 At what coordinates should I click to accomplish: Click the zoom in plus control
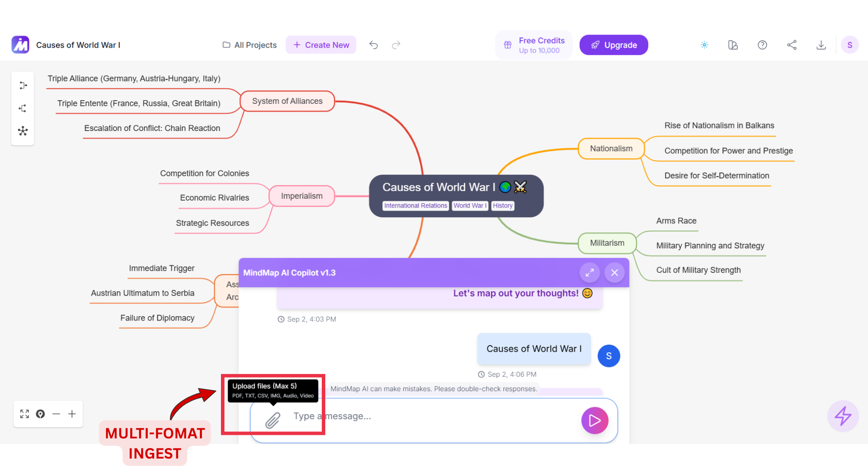click(x=72, y=414)
